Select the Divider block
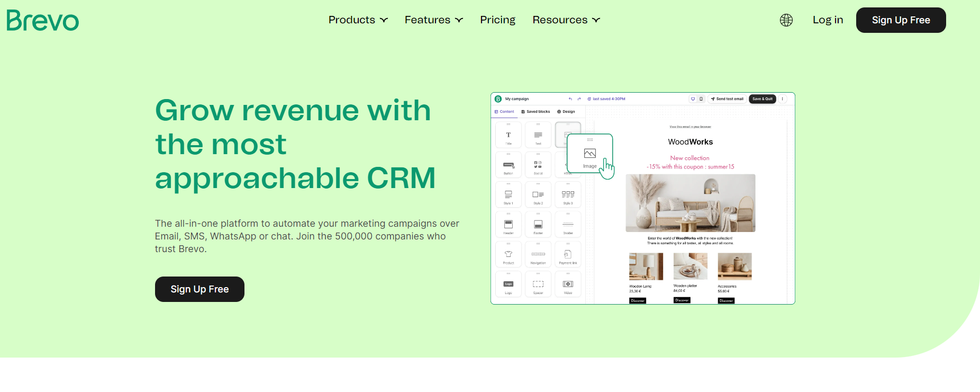980x392 pixels. pos(568,224)
